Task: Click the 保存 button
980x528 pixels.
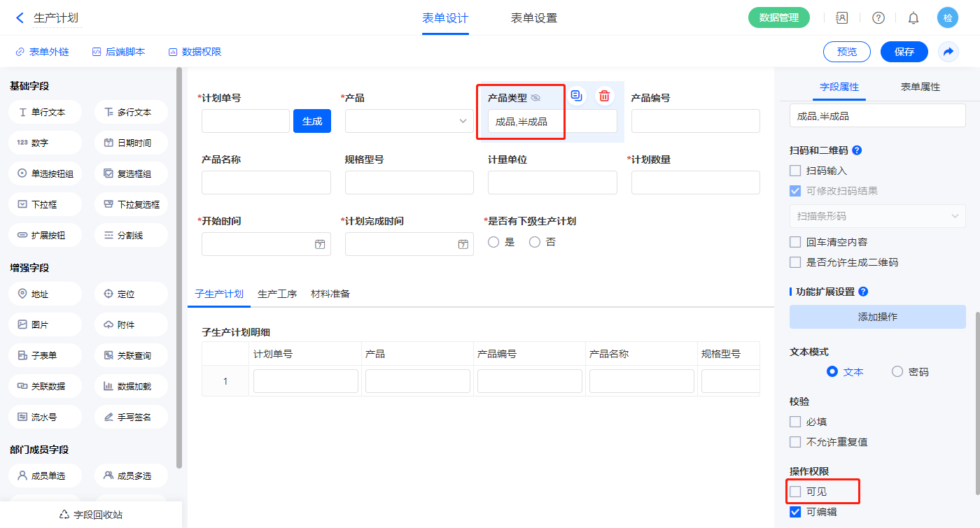Action: click(904, 52)
